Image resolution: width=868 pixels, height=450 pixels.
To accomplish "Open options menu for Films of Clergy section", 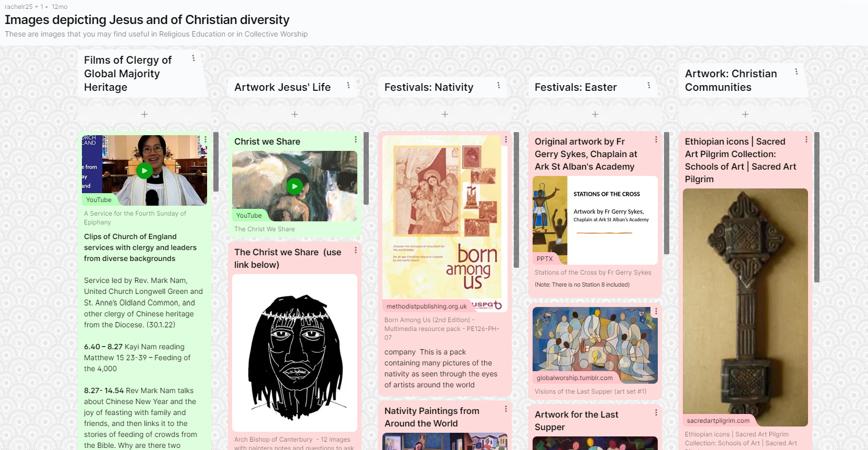I will [x=194, y=58].
